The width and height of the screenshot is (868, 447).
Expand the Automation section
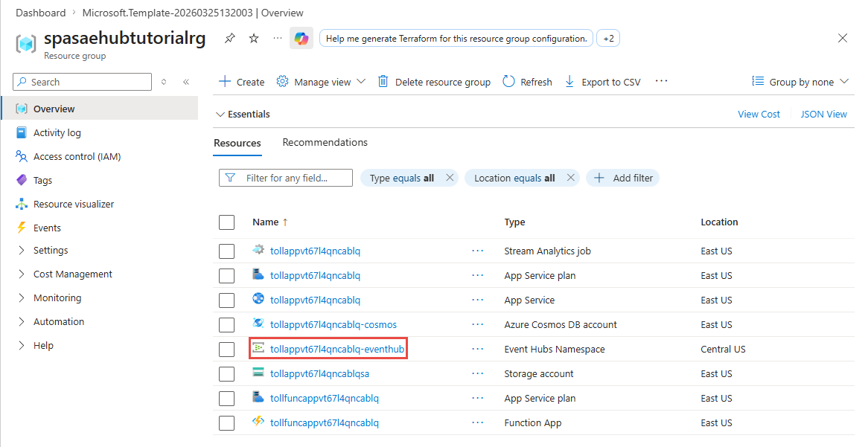[x=22, y=321]
